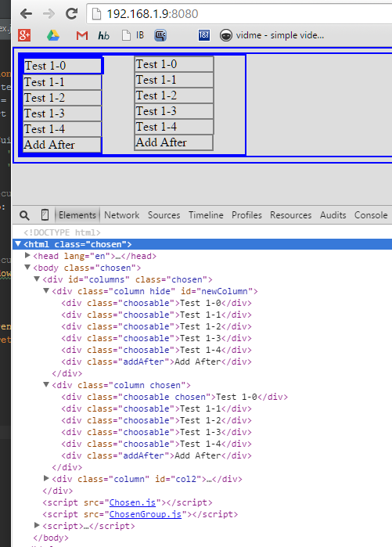The width and height of the screenshot is (392, 547).
Task: Collapse the div id="newColumn" node
Action: [x=46, y=290]
